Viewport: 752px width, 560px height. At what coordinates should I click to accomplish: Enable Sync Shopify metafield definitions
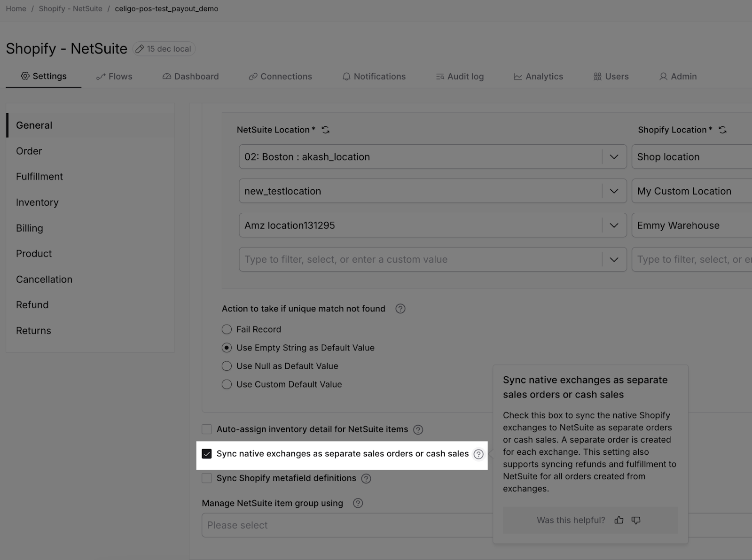pyautogui.click(x=207, y=478)
